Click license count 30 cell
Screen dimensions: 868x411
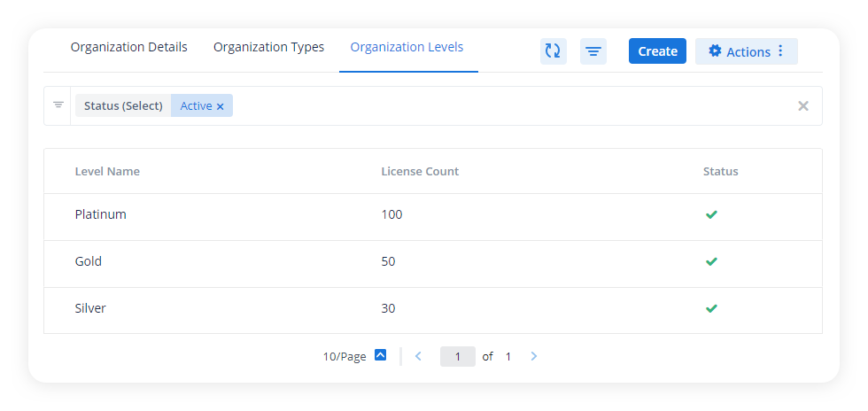[x=388, y=308]
